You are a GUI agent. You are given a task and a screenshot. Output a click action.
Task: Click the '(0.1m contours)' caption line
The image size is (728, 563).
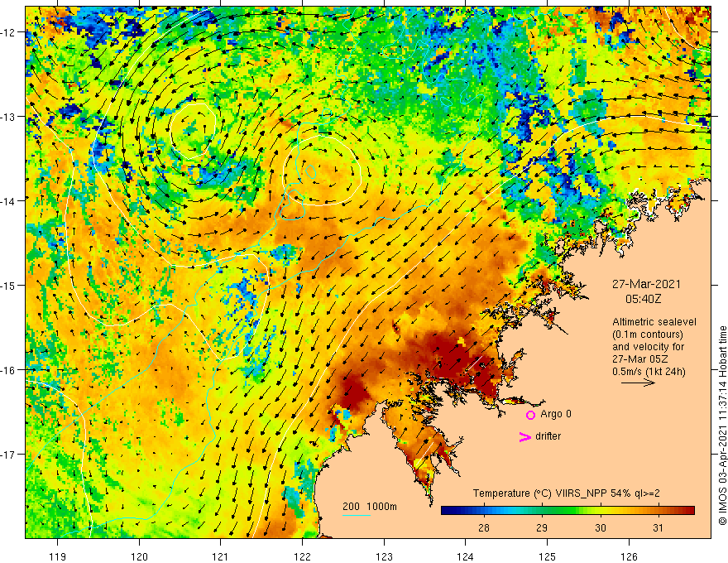point(648,334)
